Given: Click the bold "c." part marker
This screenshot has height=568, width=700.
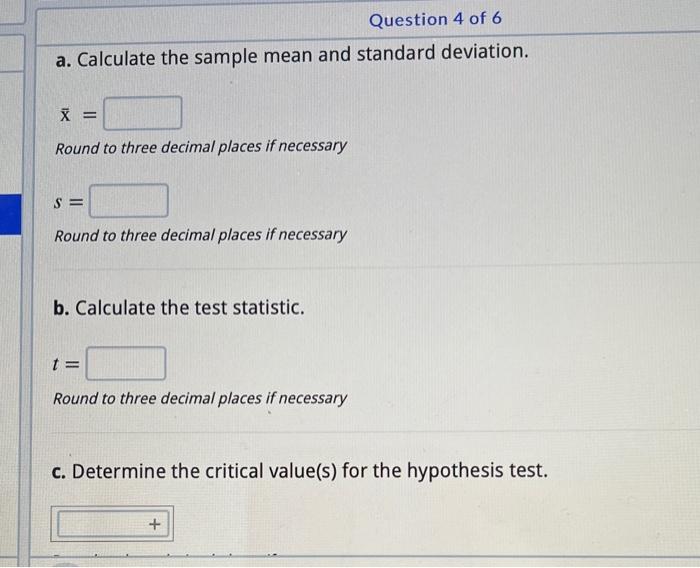Looking at the screenshot, I should click(x=60, y=471).
